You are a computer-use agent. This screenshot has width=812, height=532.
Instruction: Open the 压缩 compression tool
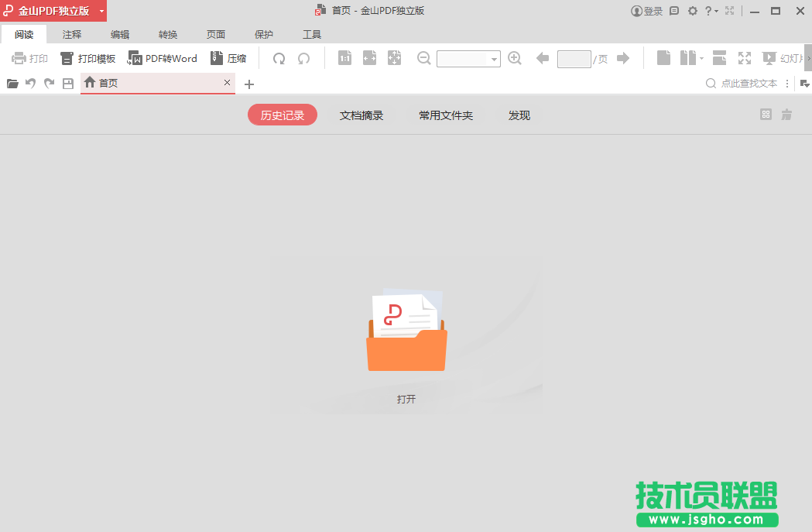[x=229, y=58]
